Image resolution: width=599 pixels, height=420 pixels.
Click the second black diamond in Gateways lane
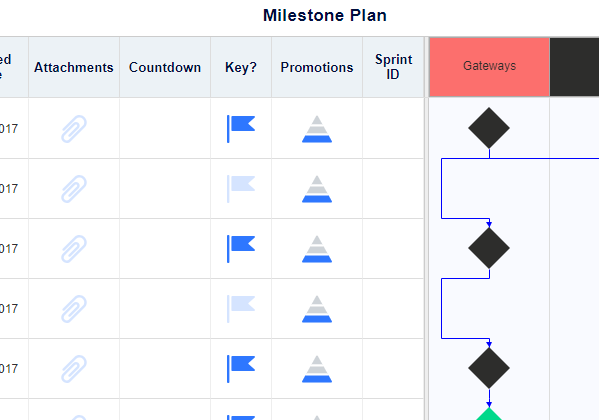click(x=489, y=248)
